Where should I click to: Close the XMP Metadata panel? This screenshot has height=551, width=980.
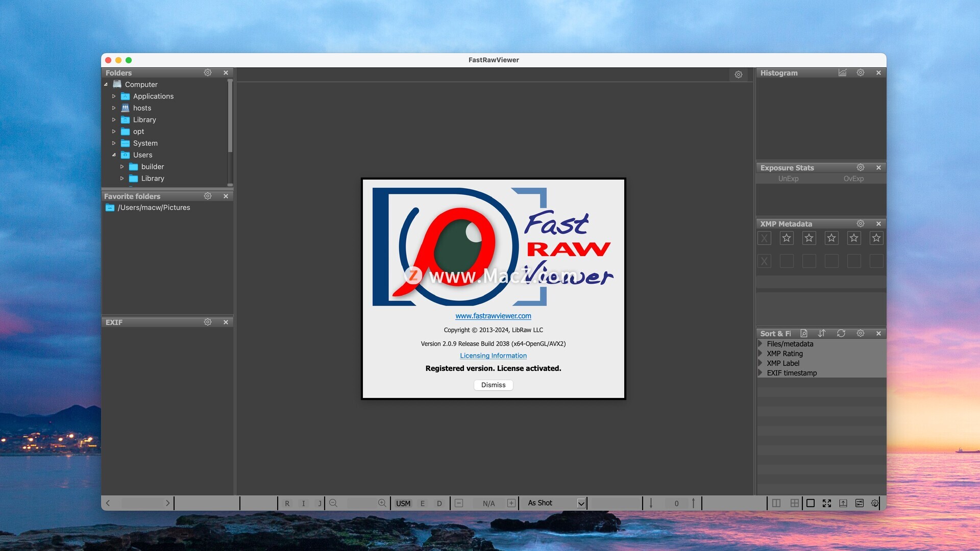[878, 223]
